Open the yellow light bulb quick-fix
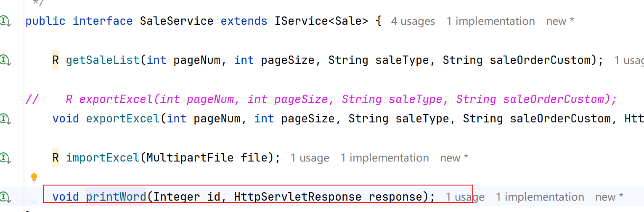This screenshot has width=644, height=212. click(x=34, y=178)
